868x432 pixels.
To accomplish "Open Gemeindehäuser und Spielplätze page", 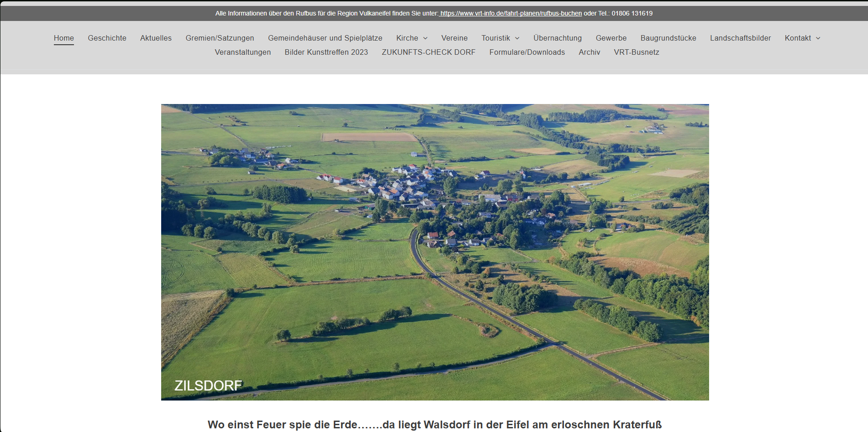I will [325, 38].
